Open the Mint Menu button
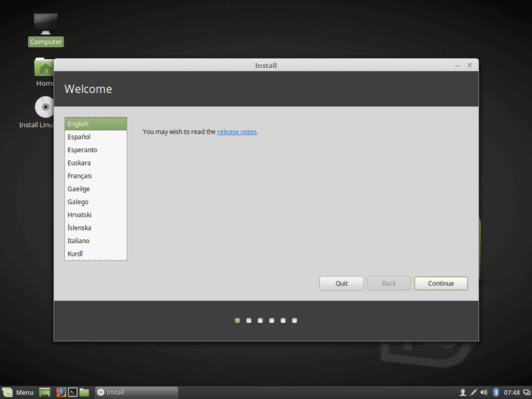 [18, 392]
